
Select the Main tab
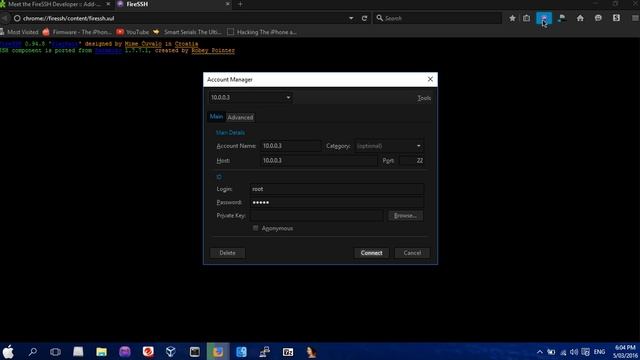pyautogui.click(x=216, y=117)
